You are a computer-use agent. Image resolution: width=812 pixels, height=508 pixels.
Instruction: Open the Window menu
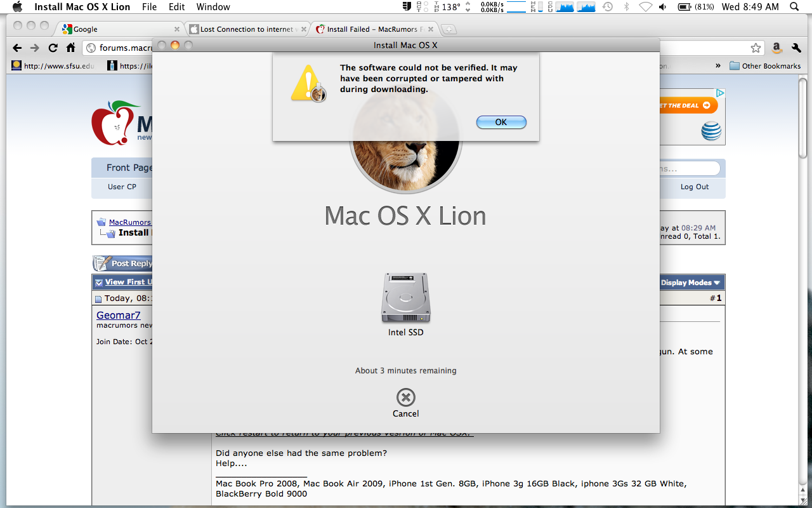point(213,7)
